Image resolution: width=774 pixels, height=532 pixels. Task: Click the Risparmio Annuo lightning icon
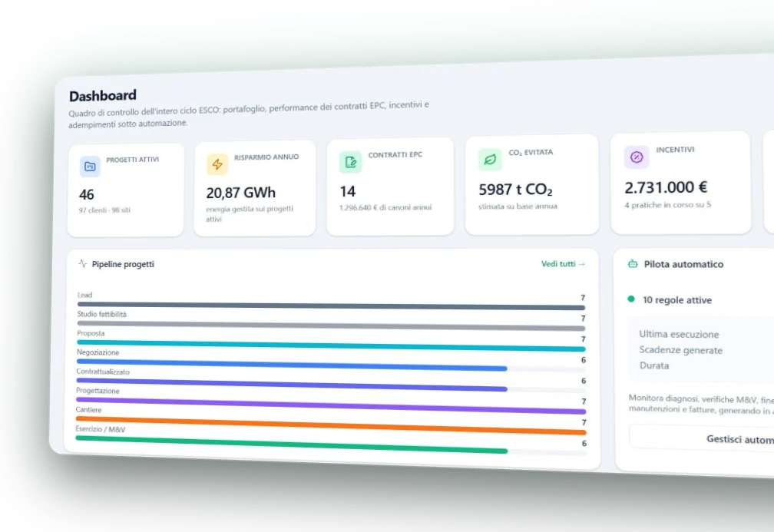[217, 164]
